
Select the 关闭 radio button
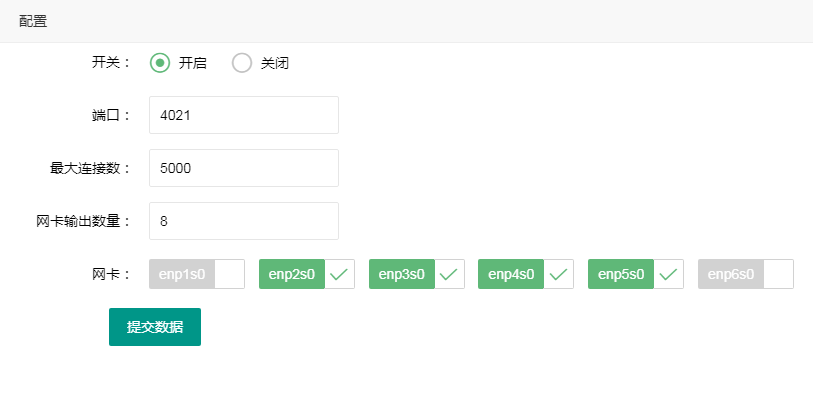tap(242, 63)
